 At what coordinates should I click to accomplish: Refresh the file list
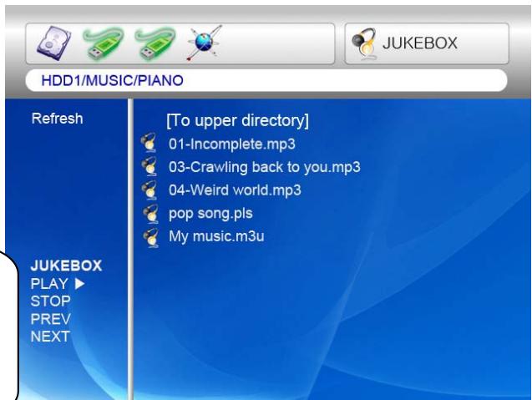[x=58, y=119]
